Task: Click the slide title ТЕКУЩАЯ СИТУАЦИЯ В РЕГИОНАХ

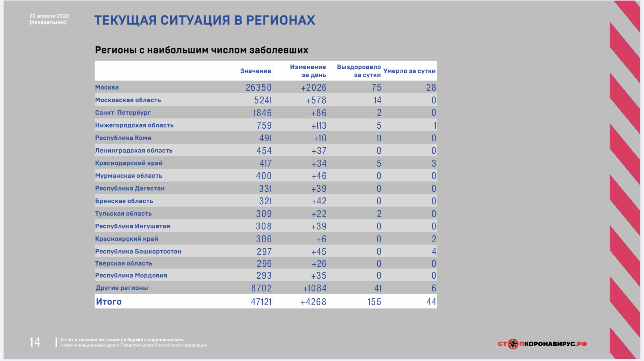Action: click(x=205, y=20)
